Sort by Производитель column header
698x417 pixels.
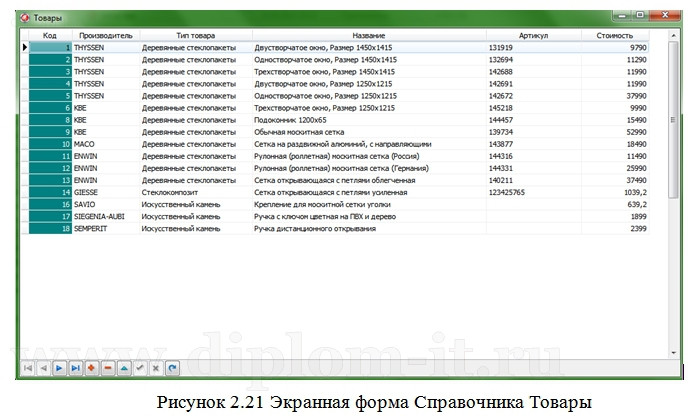[x=106, y=35]
